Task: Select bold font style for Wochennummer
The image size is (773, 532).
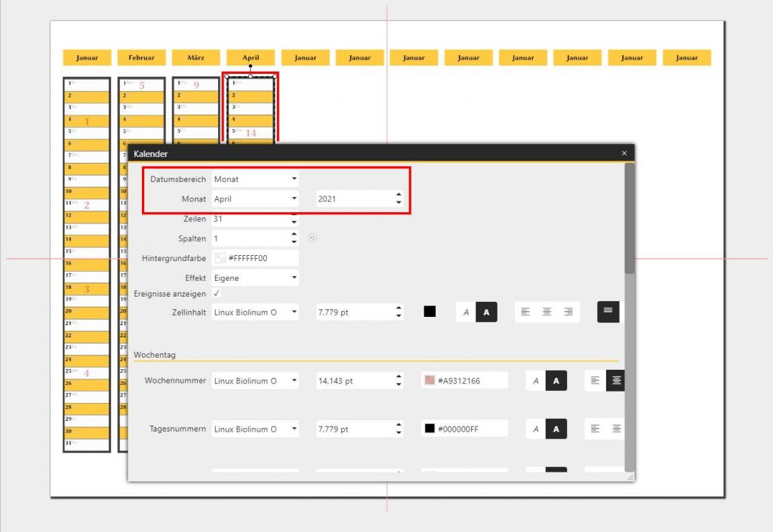Action: point(556,381)
